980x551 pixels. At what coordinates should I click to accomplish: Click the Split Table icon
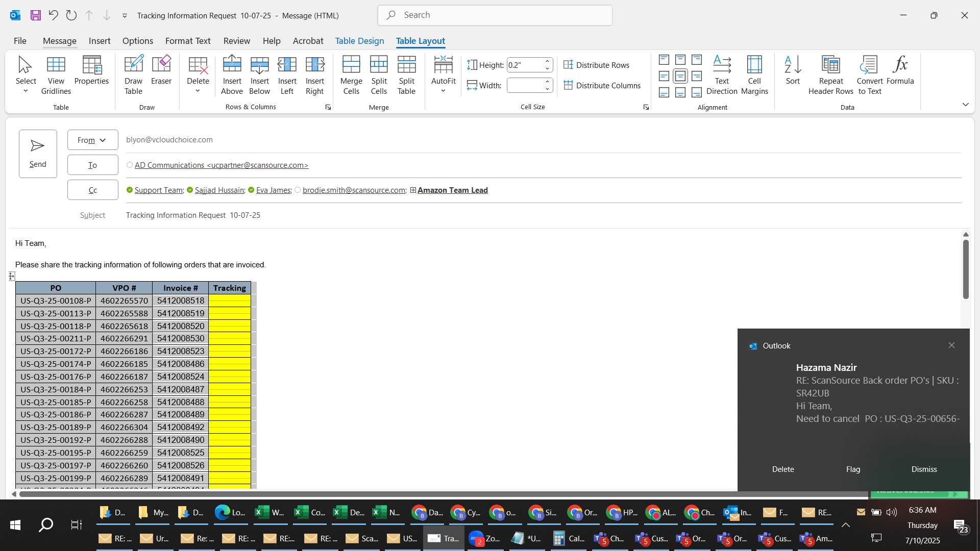406,76
